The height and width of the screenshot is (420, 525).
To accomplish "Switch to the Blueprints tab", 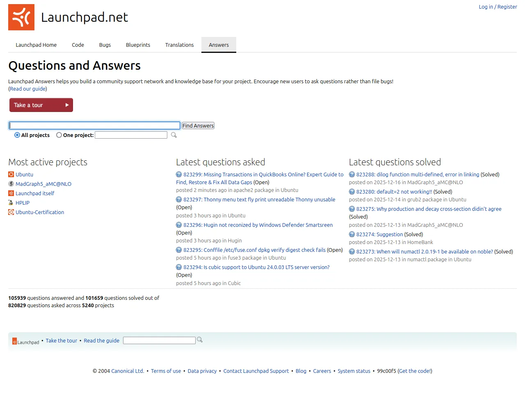I will [x=138, y=45].
